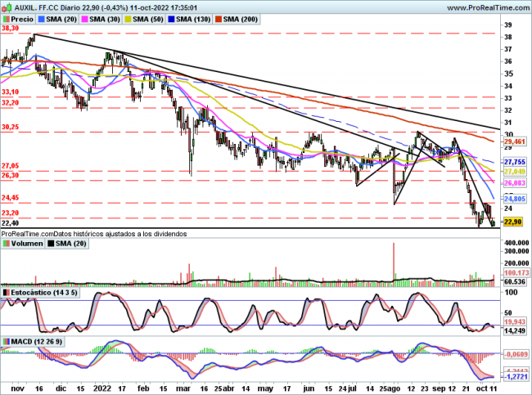532x395 pixels.
Task: Click the chart icon beside the AUXIL. FF.CC title
Action: [7, 5]
